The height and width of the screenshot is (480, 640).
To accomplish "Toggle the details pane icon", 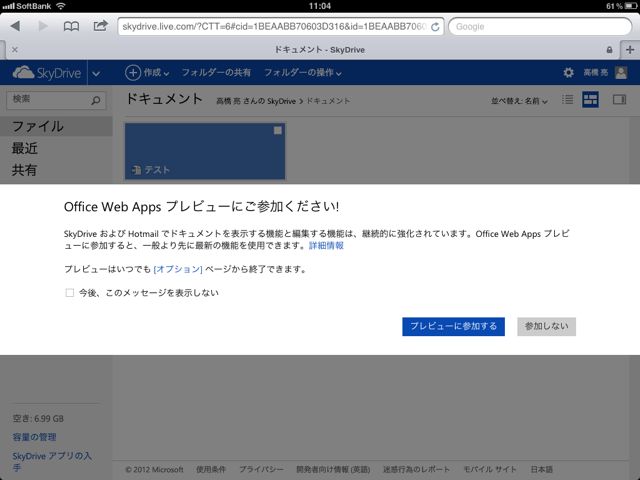I will [619, 99].
